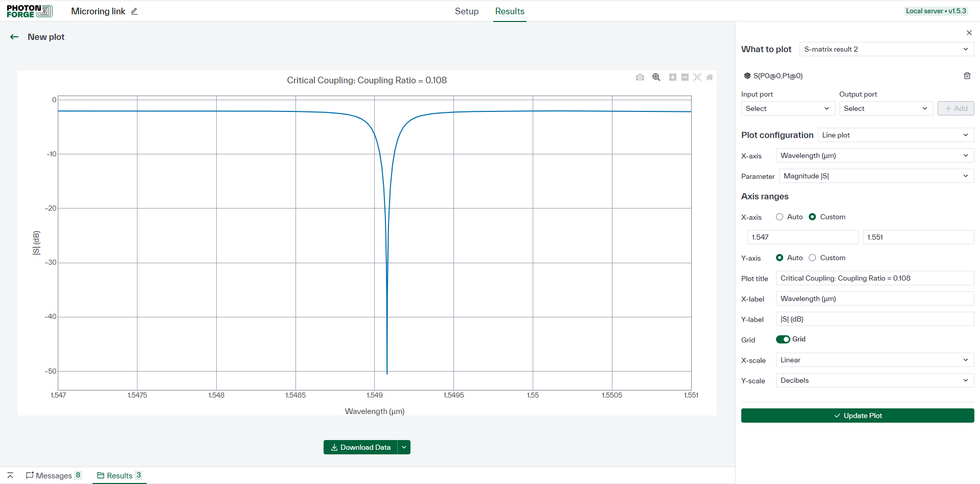Image resolution: width=980 pixels, height=484 pixels.
Task: Expand the Download Data options arrow
Action: click(x=404, y=447)
